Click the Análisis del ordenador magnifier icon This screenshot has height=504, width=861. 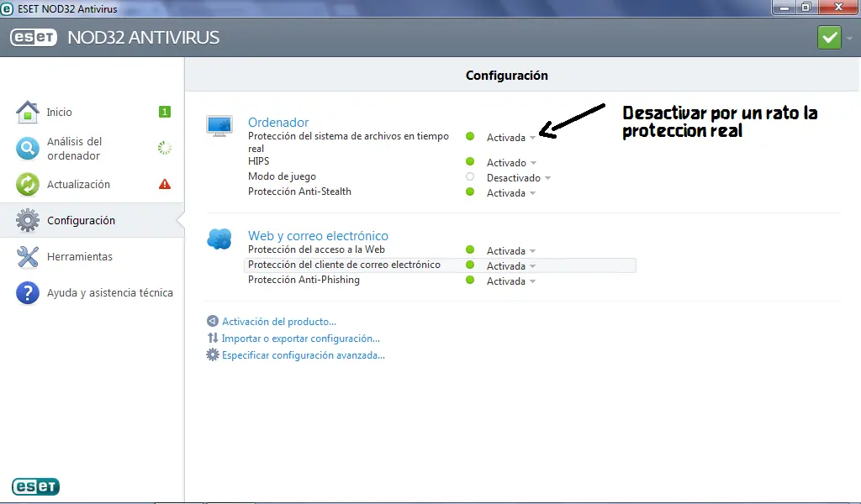(28, 148)
